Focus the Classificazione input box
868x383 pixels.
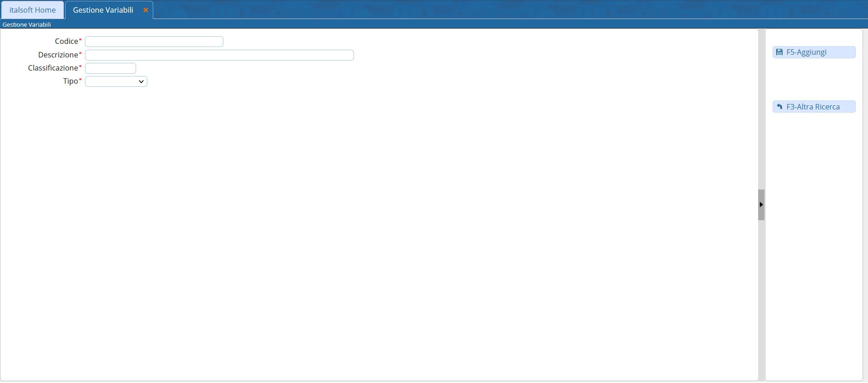110,68
